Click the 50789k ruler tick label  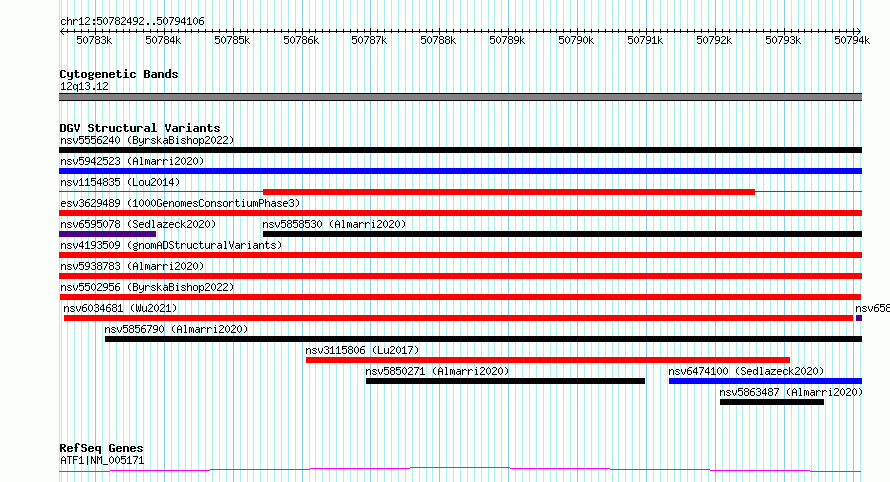(x=507, y=40)
